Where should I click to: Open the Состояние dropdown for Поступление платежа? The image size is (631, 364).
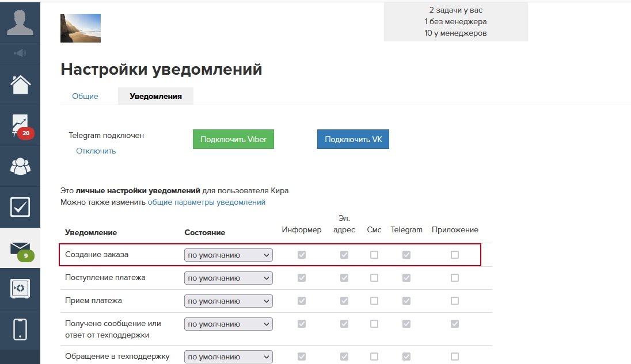tap(228, 278)
